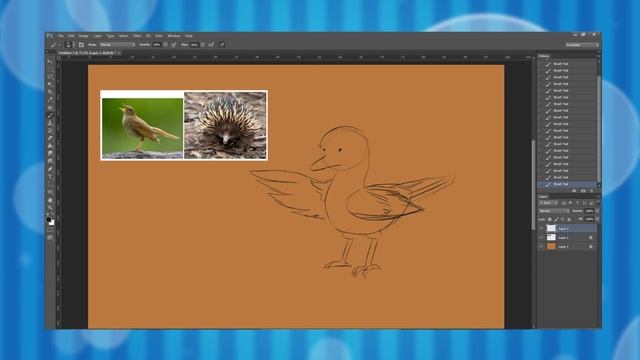
Task: Open the layer filter Kind dropdown
Action: (x=549, y=203)
